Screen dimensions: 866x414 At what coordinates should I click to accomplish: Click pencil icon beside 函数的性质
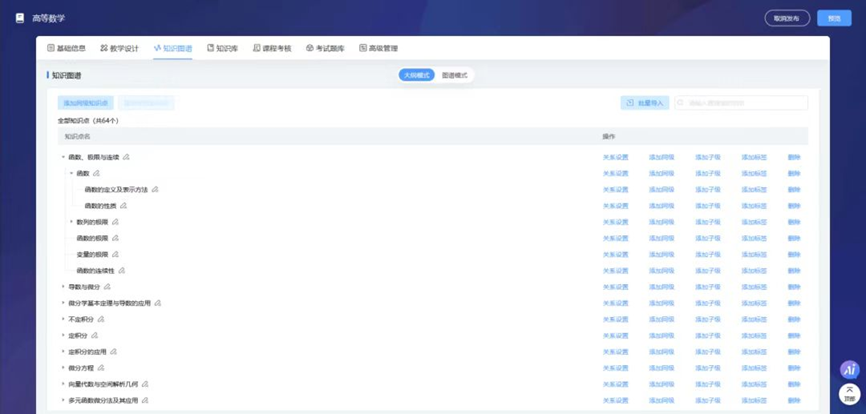(124, 206)
